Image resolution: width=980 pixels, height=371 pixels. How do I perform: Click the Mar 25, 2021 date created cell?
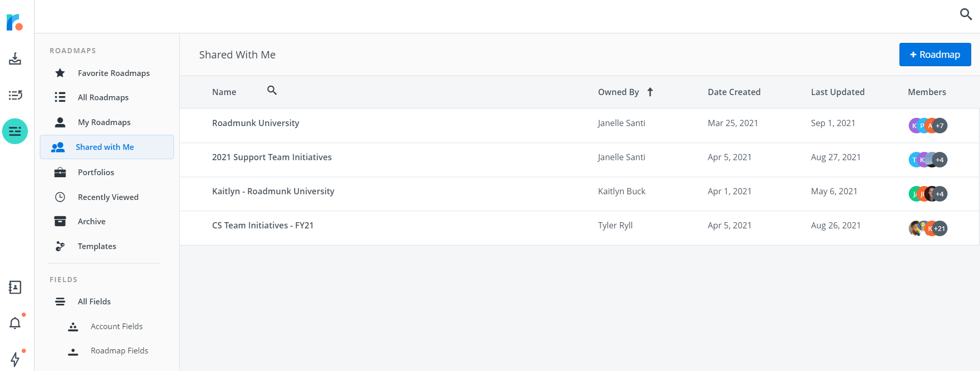(733, 123)
